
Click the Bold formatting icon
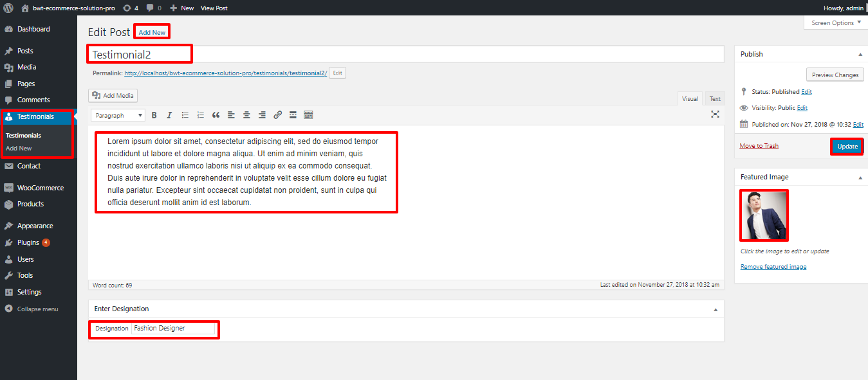(x=154, y=115)
